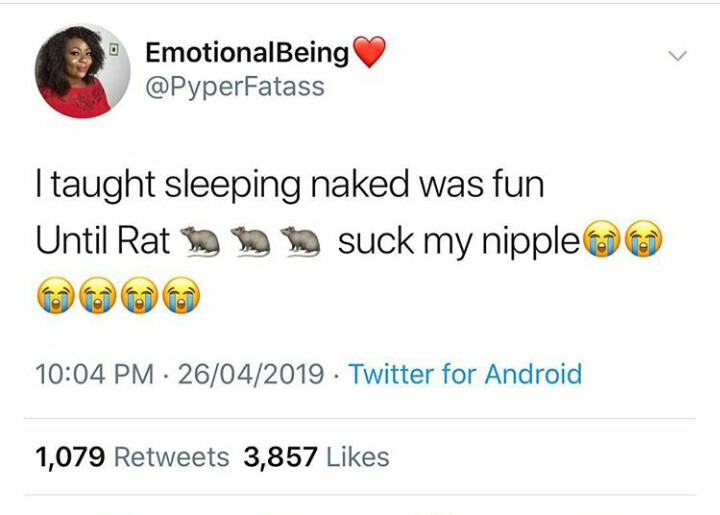
Task: Click the 26/04/2019 date
Action: click(249, 375)
